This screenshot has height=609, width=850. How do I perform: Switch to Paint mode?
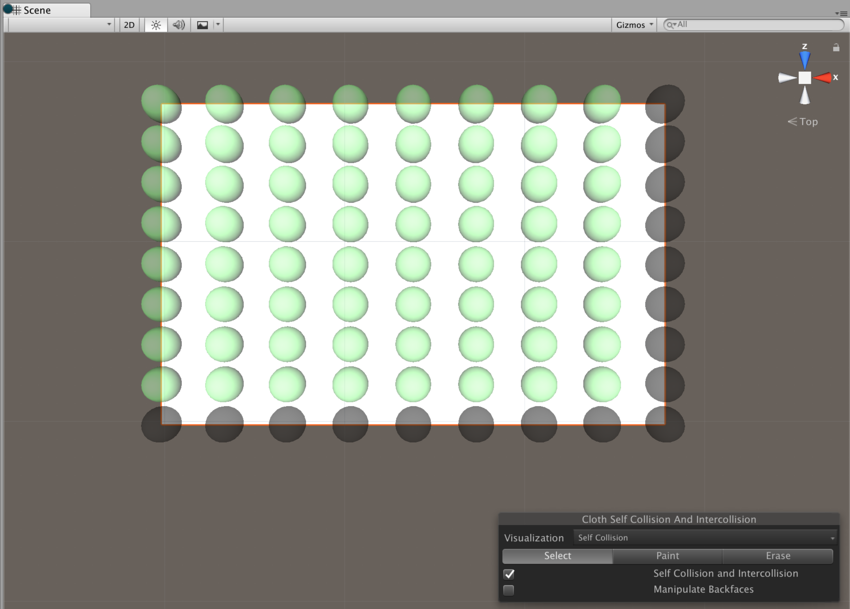667,556
